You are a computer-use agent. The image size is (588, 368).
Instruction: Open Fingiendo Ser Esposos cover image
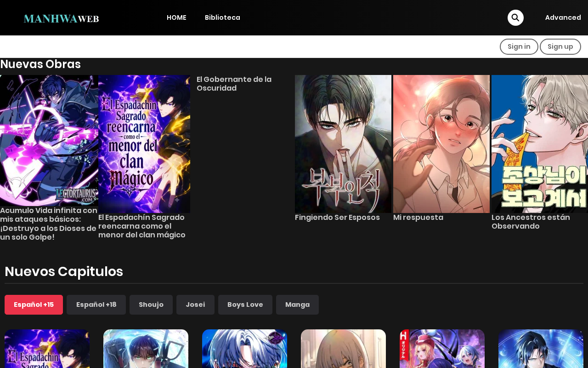pos(343,144)
